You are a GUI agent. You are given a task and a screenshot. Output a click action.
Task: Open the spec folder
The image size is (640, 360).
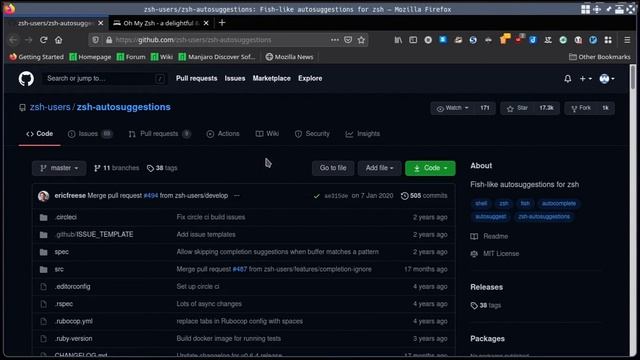tap(62, 252)
